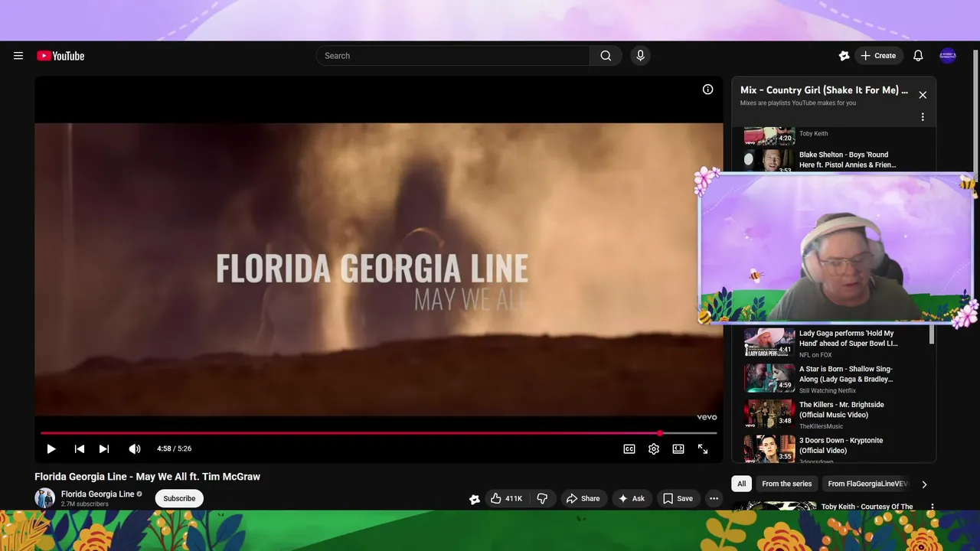Enter full screen mode
The height and width of the screenshot is (551, 980).
[x=703, y=449]
